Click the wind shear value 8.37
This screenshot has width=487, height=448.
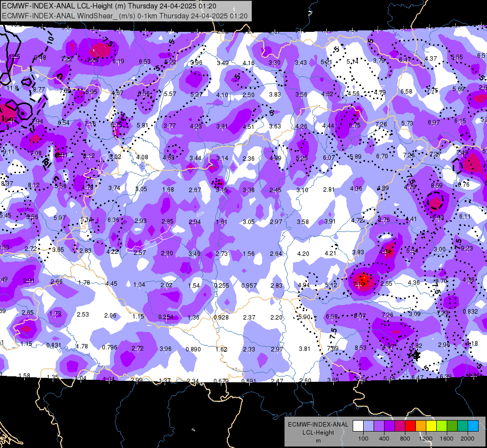(7, 183)
